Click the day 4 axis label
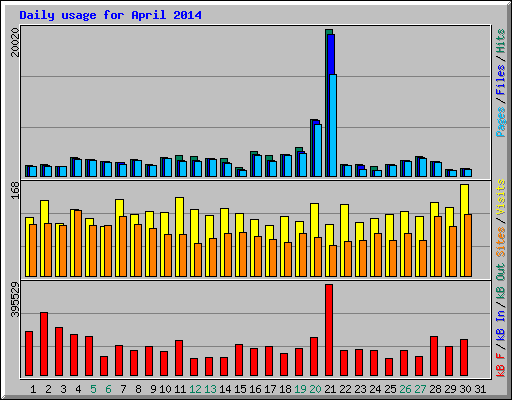 click(x=78, y=389)
